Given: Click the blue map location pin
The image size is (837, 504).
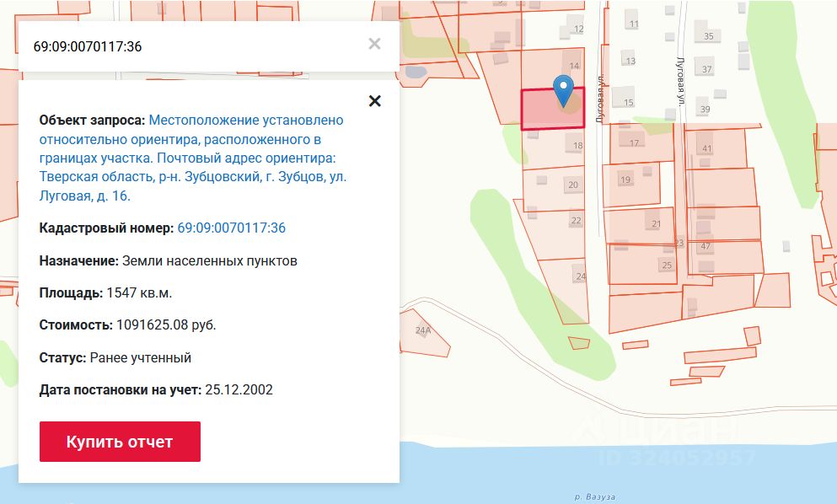Looking at the screenshot, I should 563,91.
